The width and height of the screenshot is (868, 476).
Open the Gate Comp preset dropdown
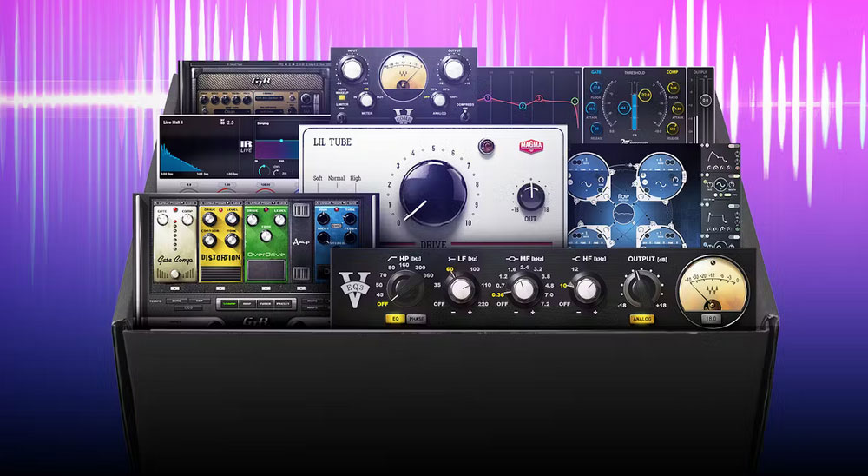click(168, 202)
